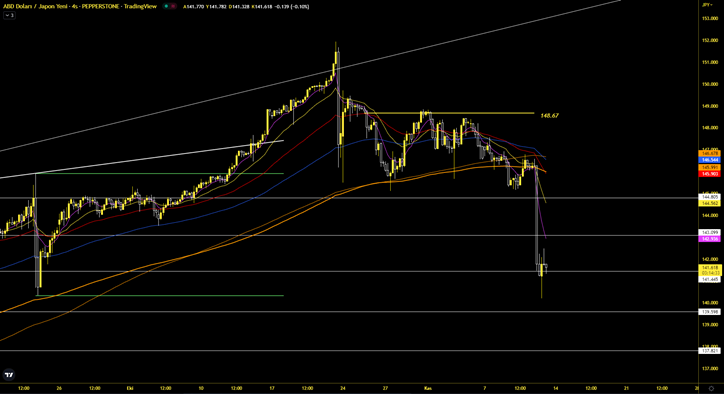Click the green market status dot
This screenshot has height=394, width=724.
tap(166, 6)
